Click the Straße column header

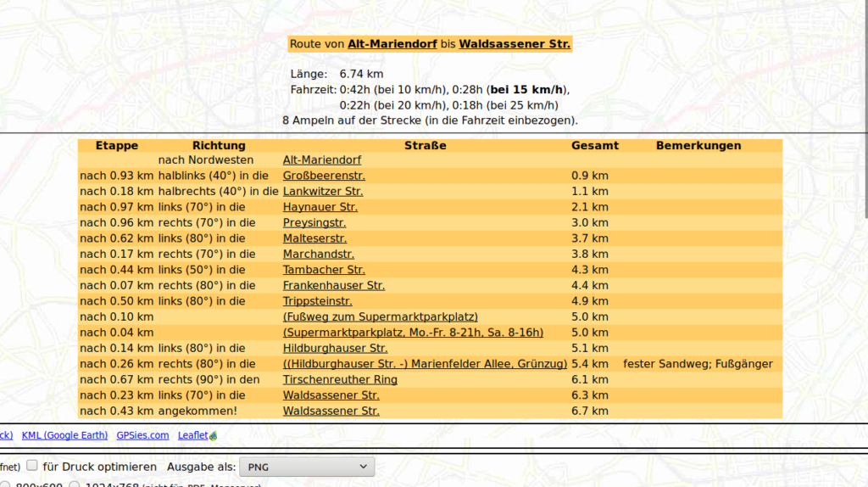click(x=426, y=146)
